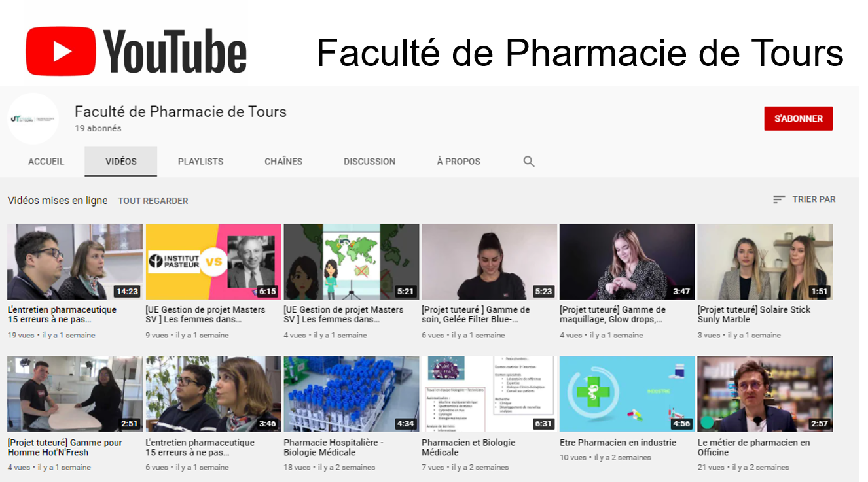The width and height of the screenshot is (868, 482).
Task: Open the 5:23 Gelée Filter thumbnail
Action: pyautogui.click(x=490, y=262)
